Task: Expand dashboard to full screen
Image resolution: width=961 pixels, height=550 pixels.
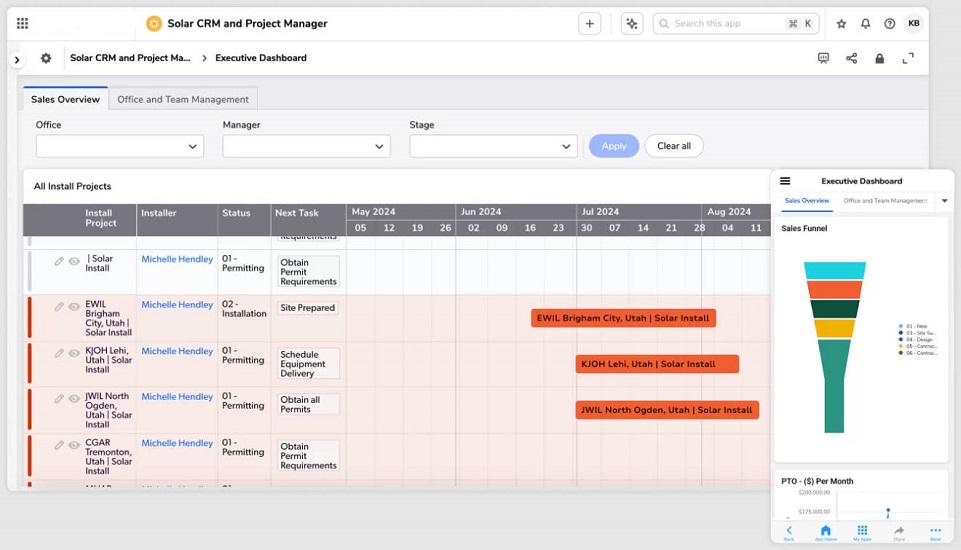Action: (x=908, y=59)
